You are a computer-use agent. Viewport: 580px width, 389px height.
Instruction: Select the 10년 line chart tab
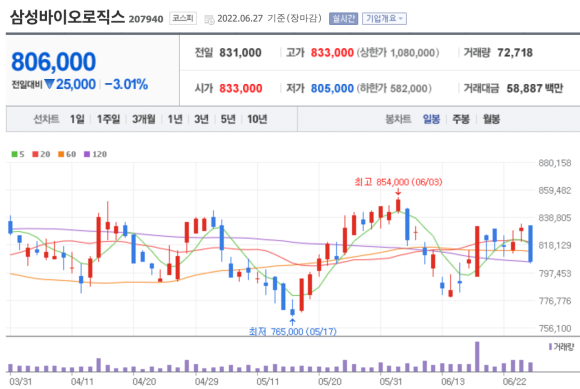pos(257,119)
